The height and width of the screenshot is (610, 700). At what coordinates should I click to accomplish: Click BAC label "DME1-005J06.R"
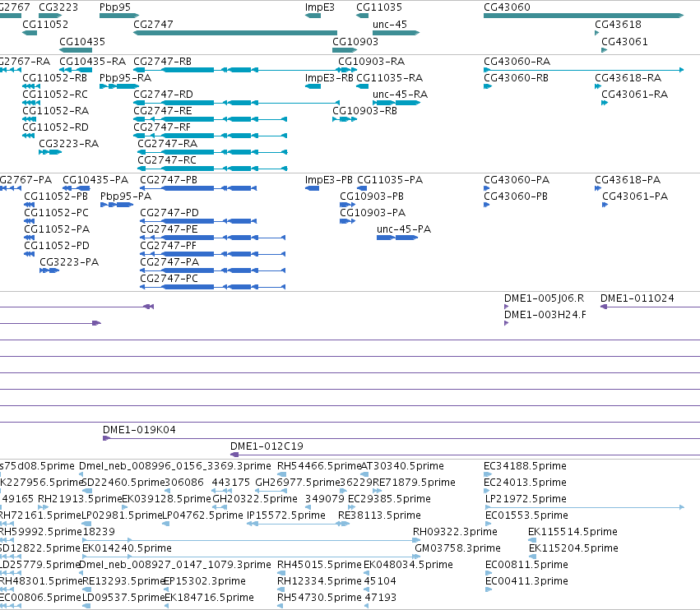(x=545, y=298)
